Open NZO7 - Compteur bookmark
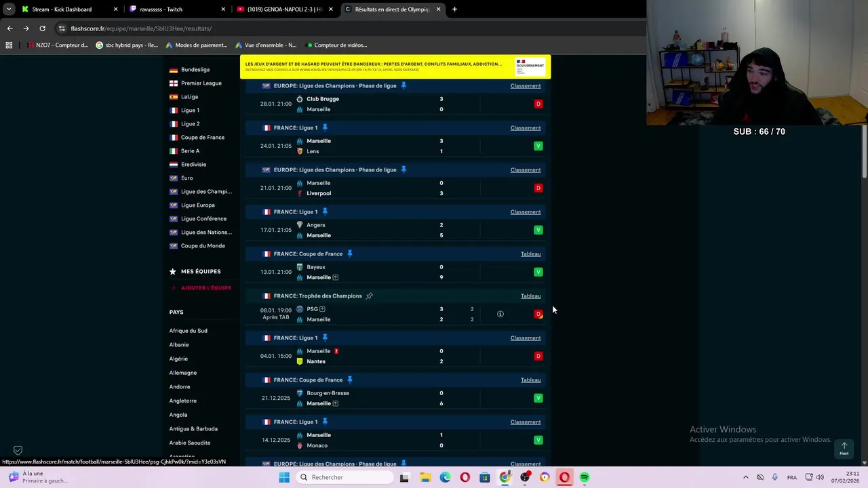The width and height of the screenshot is (868, 488). click(58, 45)
